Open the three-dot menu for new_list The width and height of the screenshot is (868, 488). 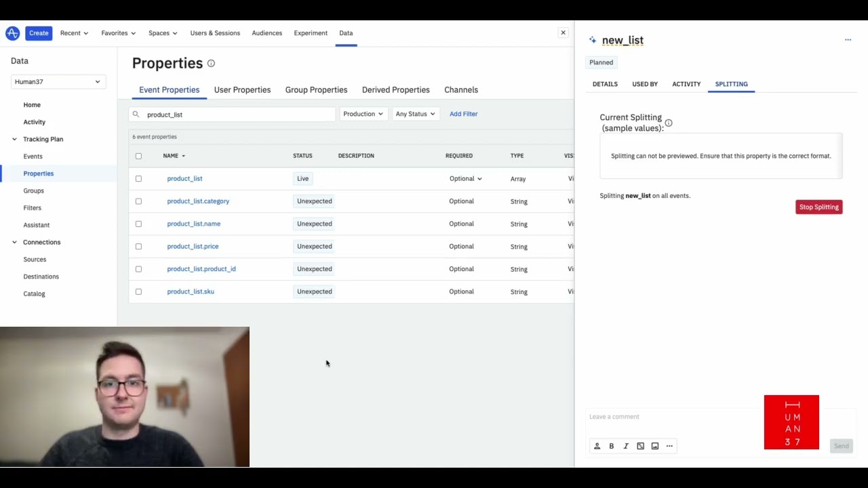pos(848,40)
